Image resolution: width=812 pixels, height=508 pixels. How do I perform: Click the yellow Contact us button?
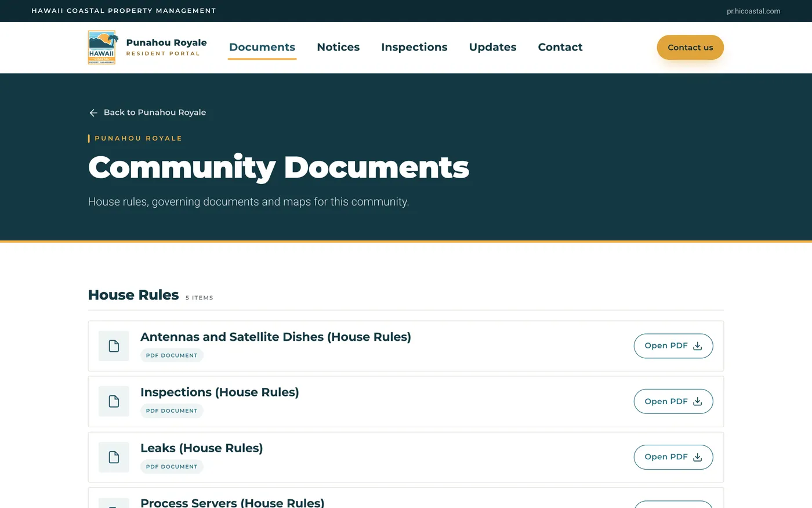[690, 48]
